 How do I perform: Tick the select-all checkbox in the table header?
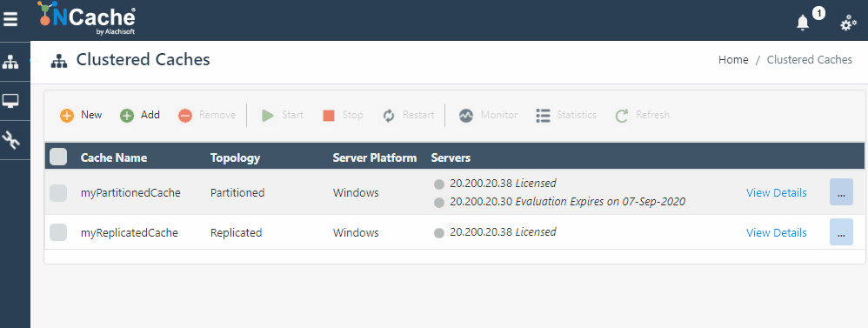pos(58,157)
